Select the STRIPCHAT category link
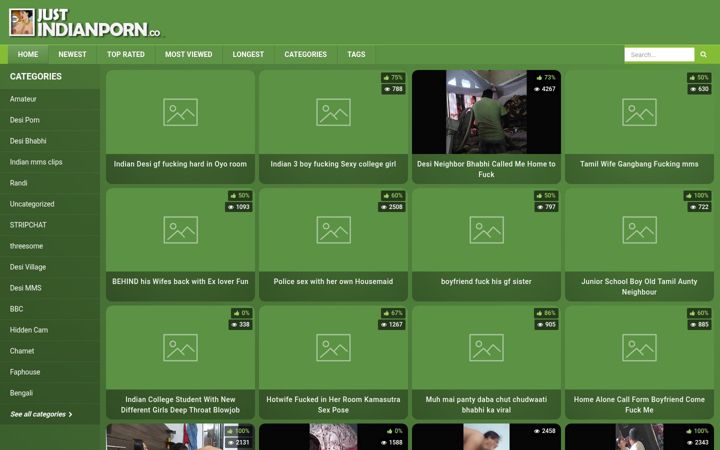The image size is (720, 450). point(50,225)
